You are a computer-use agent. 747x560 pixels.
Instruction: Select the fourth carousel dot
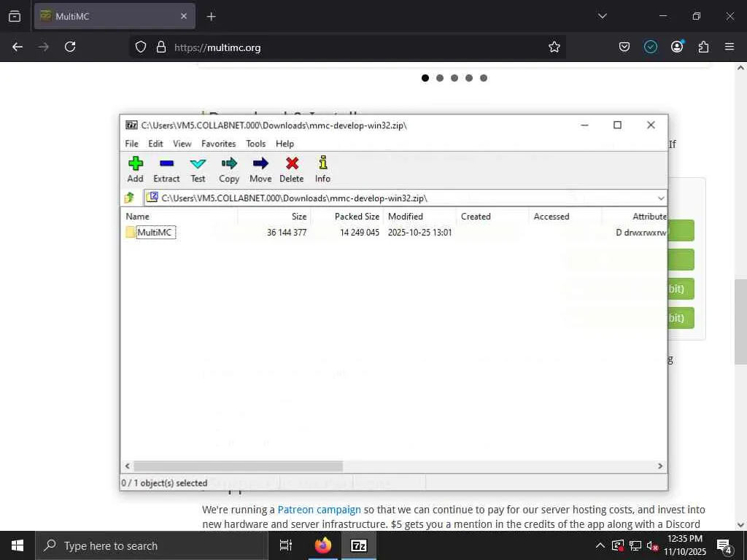click(x=469, y=78)
